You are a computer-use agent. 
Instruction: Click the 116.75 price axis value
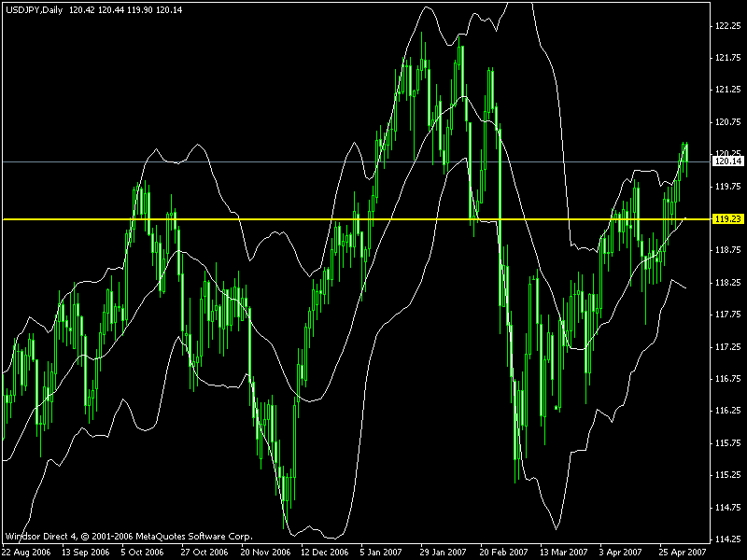click(x=728, y=379)
